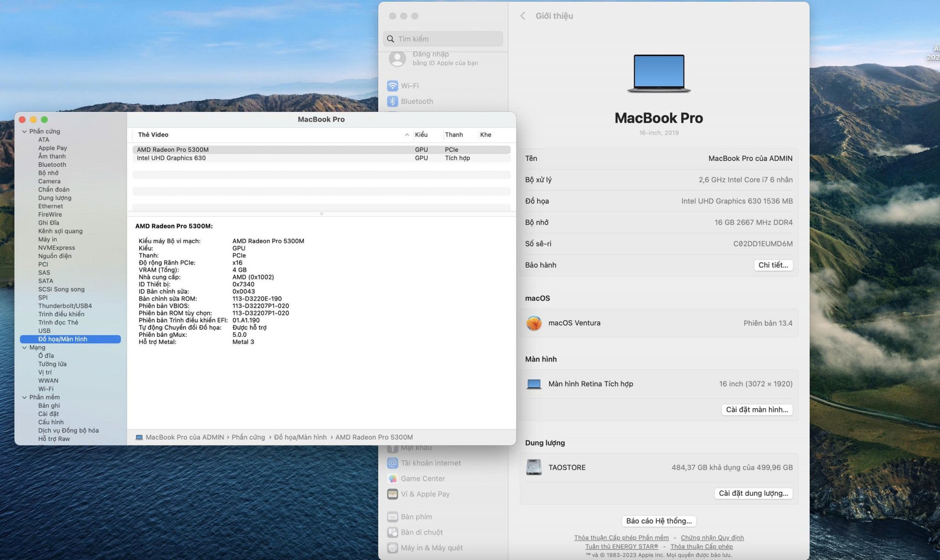The width and height of the screenshot is (940, 560).
Task: Select USB in the hardware tree
Action: pos(44,331)
